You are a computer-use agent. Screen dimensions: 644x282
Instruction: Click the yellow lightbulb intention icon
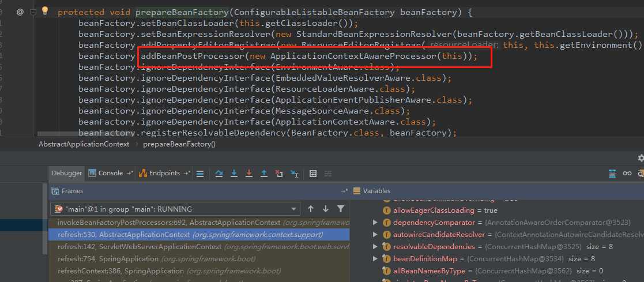pos(45,11)
